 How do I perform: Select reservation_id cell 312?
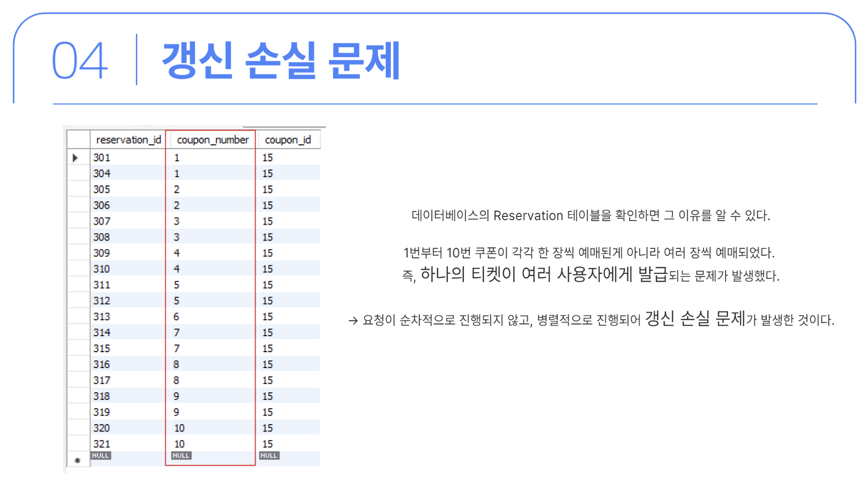(101, 301)
